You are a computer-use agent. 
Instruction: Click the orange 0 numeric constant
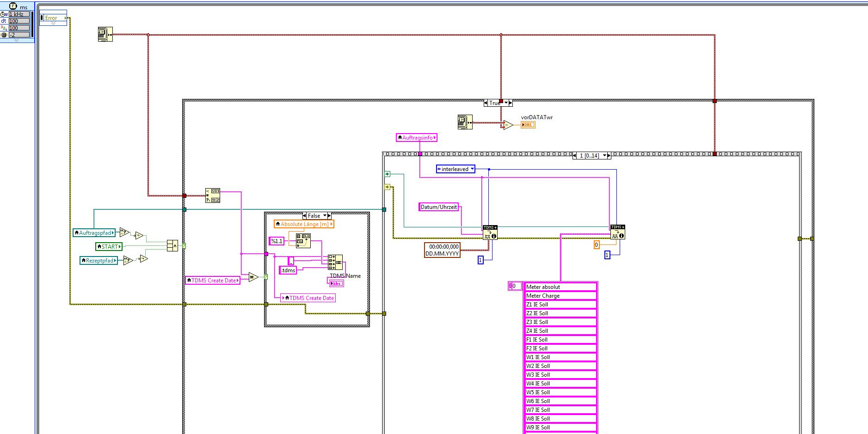(597, 245)
